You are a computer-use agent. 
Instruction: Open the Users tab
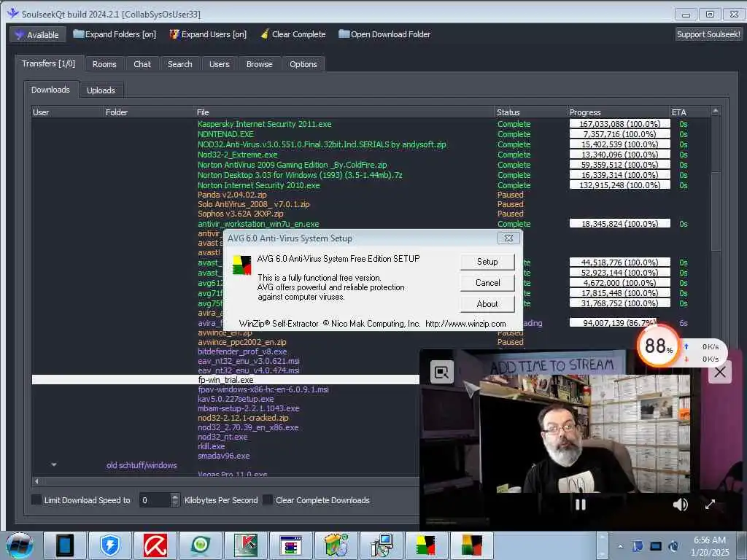(219, 64)
